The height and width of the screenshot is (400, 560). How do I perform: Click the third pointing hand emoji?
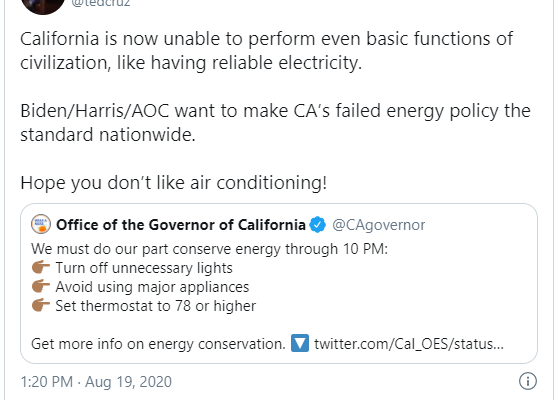[41, 305]
